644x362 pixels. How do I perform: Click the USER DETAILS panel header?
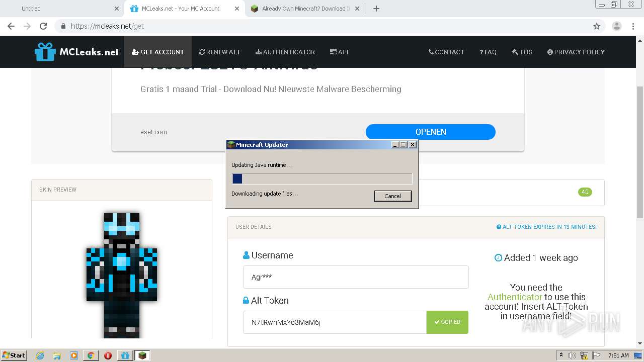[416, 227]
